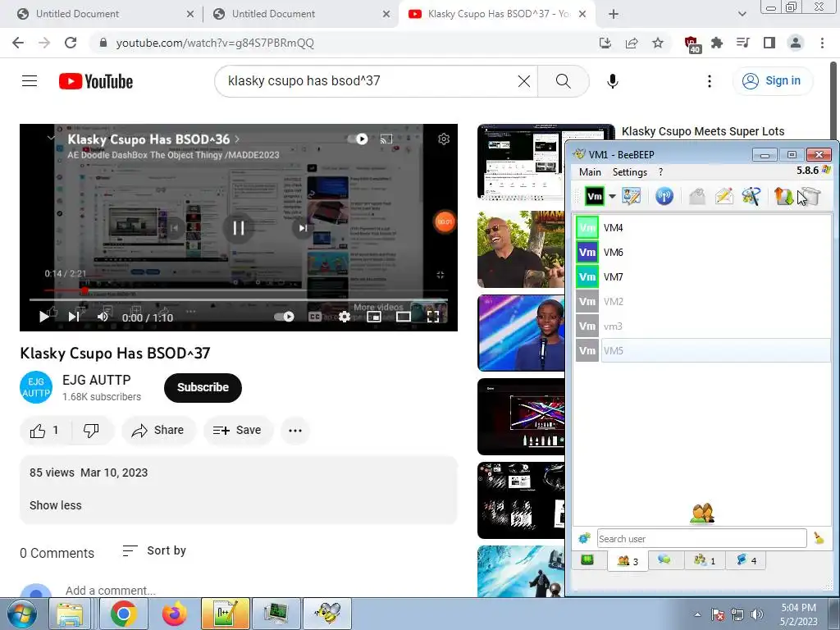
Task: Switch to the chat bubbles tab in BeeBEEP
Action: pos(664,560)
